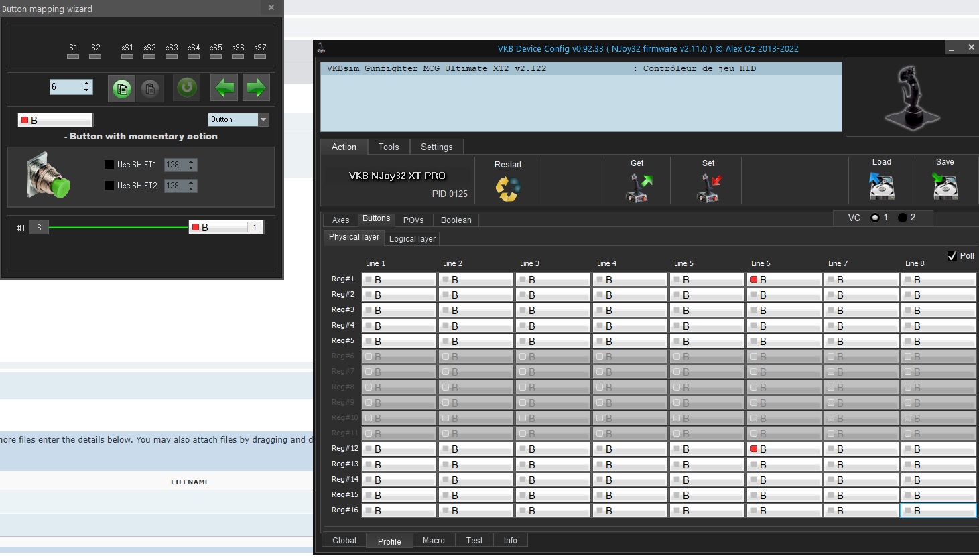
Task: Click the Restart recycle icon
Action: [507, 188]
